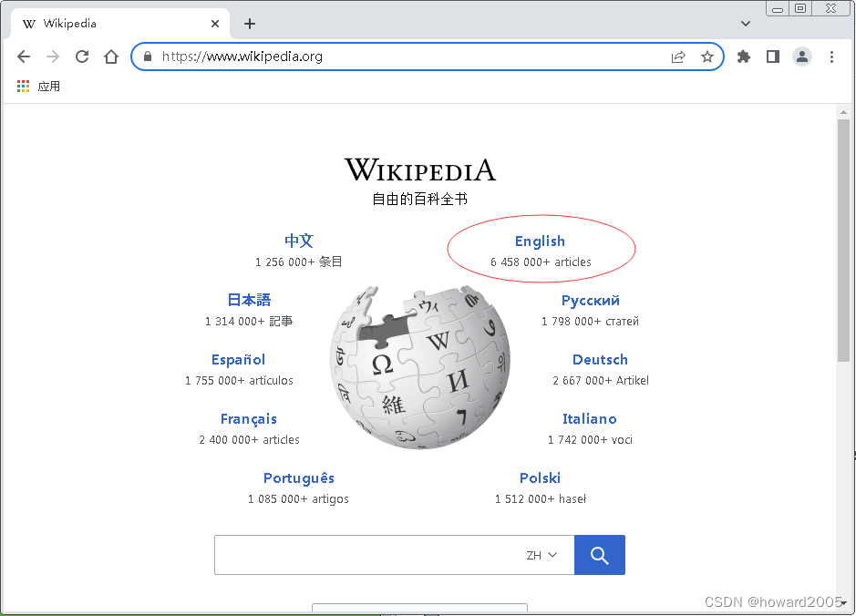Open the Deutsch Wikipedia link

[600, 360]
